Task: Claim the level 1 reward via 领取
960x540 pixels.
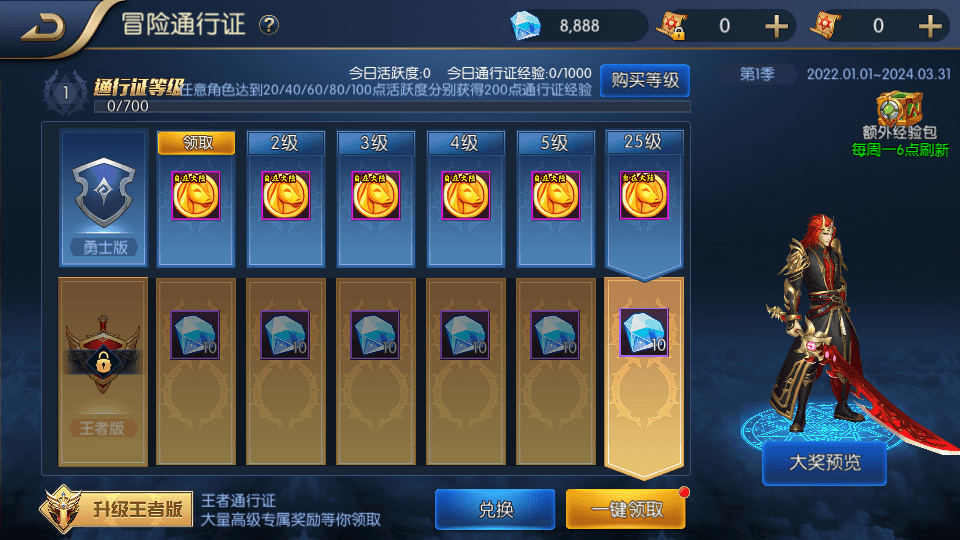Action: (197, 143)
